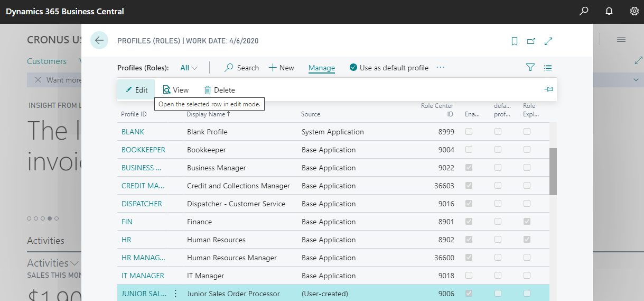Open the BOOKKEEPER profile link
Screen dimensions: 644x301
(x=143, y=150)
